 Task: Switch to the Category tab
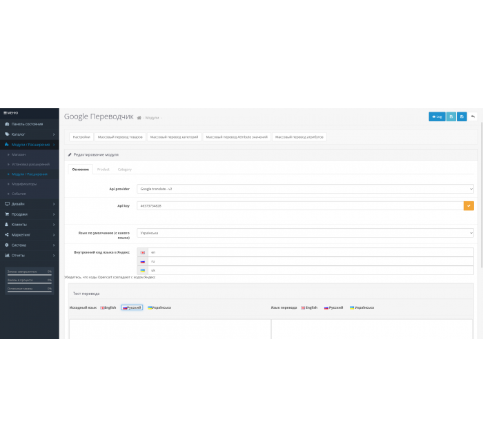tap(125, 170)
